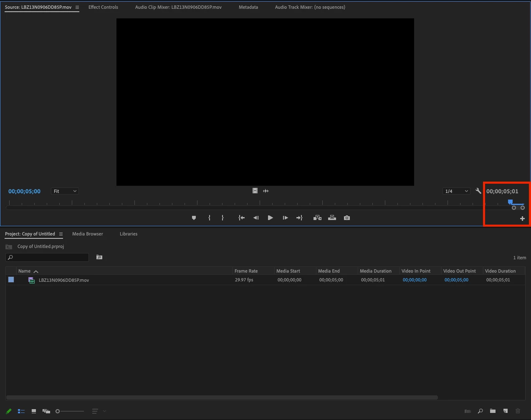
Task: Open Settings via the wrench icon
Action: [478, 191]
